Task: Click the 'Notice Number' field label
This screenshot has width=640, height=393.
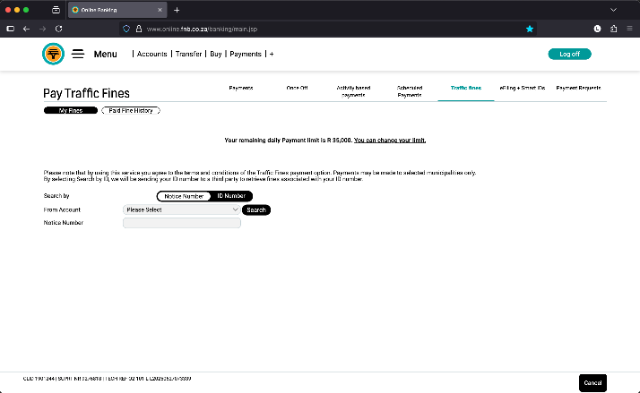Action: click(x=63, y=223)
